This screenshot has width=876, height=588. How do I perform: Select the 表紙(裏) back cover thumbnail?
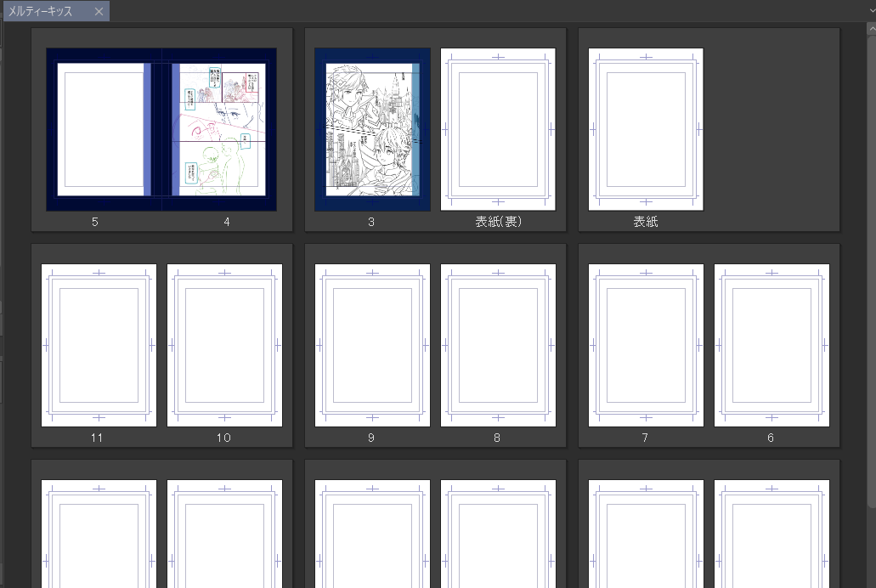tap(498, 129)
